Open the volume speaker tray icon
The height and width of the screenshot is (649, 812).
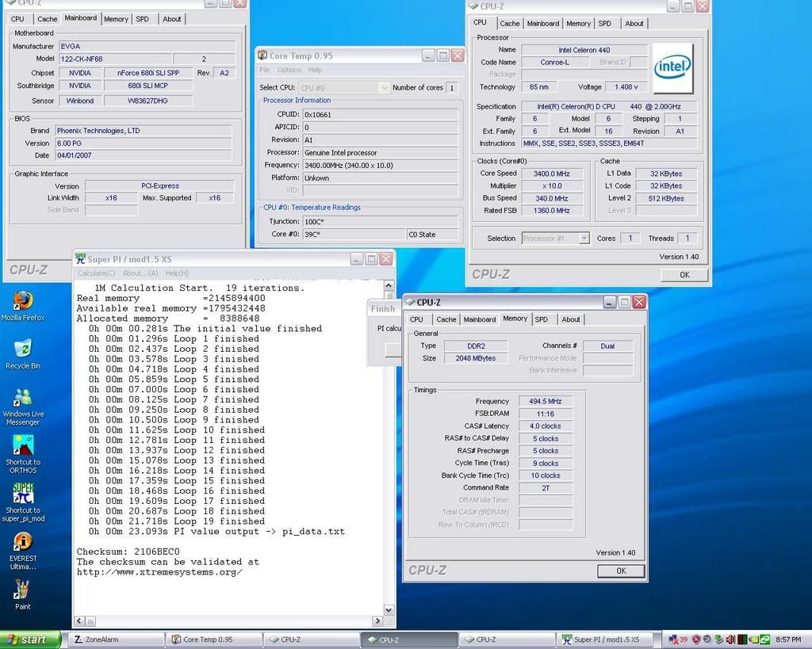(x=730, y=639)
